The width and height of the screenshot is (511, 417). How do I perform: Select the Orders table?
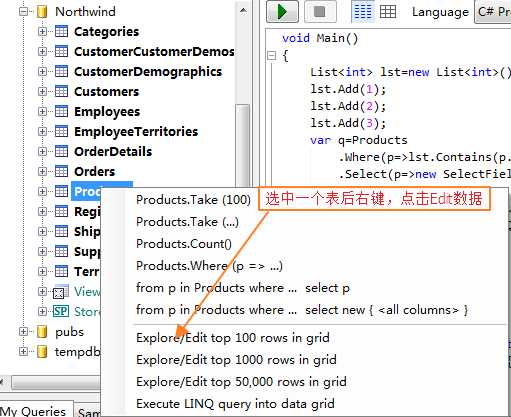point(95,172)
